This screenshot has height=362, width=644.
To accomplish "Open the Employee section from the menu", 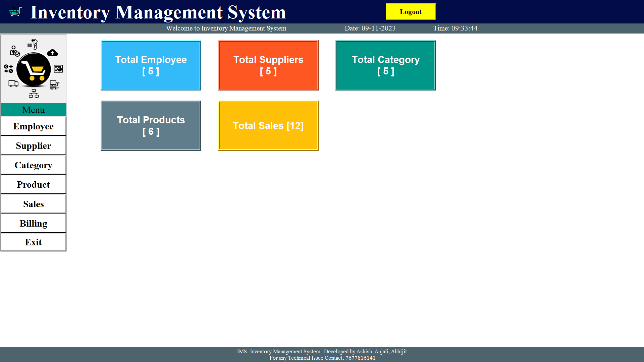I will [33, 126].
